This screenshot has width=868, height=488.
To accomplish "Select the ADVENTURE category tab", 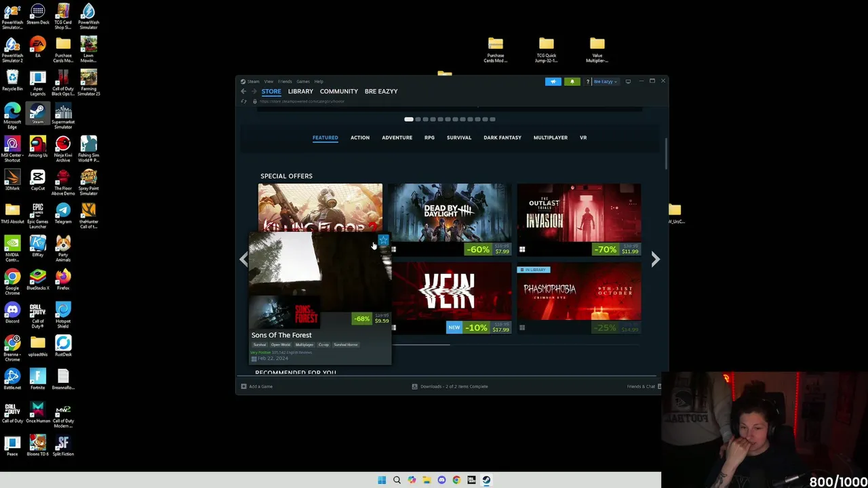I will click(x=397, y=138).
